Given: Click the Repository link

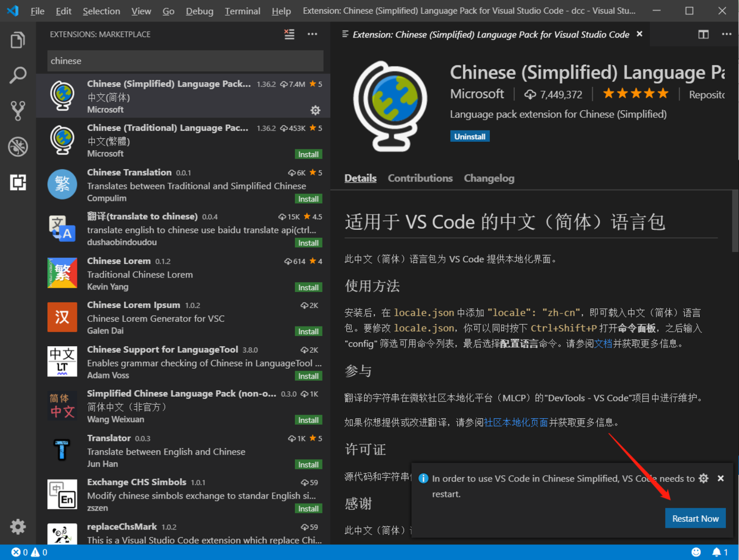Looking at the screenshot, I should 707,94.
